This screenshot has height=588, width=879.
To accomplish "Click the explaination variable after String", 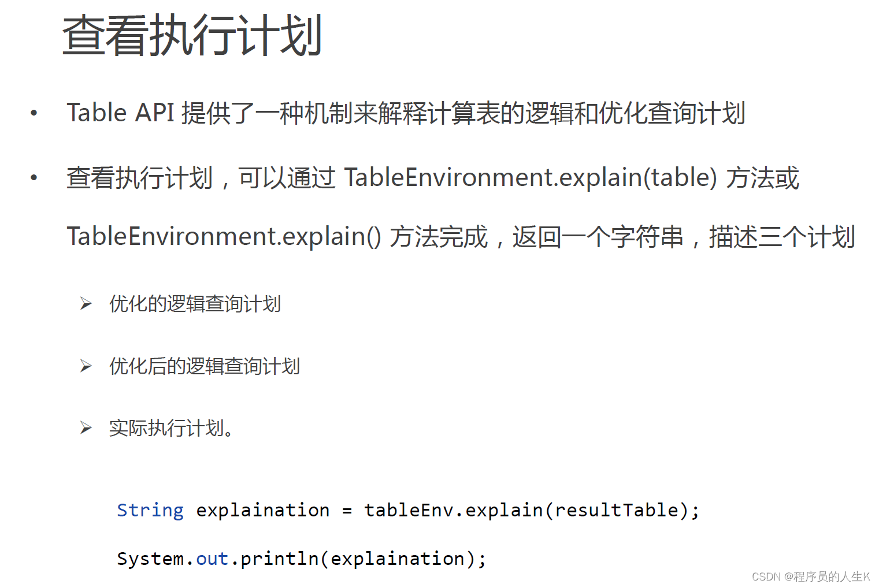I will (x=263, y=510).
